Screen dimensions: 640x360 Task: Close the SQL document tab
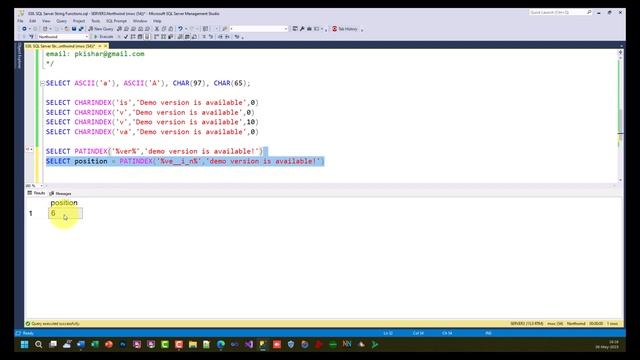point(105,46)
